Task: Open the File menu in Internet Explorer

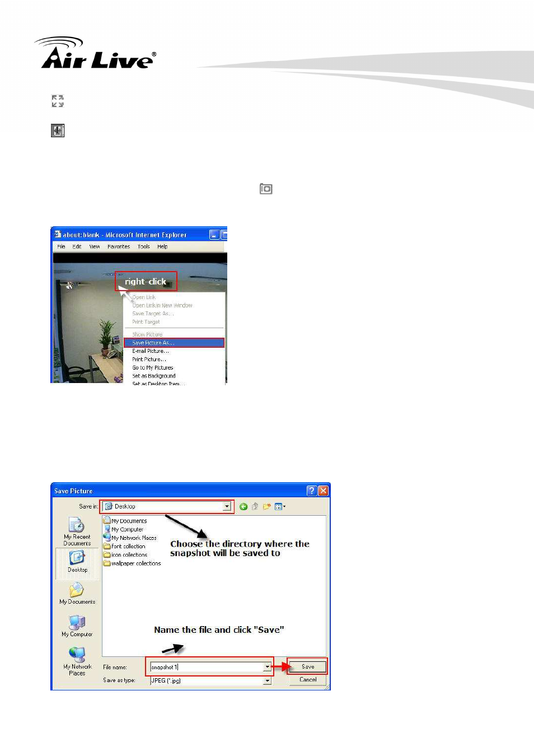Action: 61,246
